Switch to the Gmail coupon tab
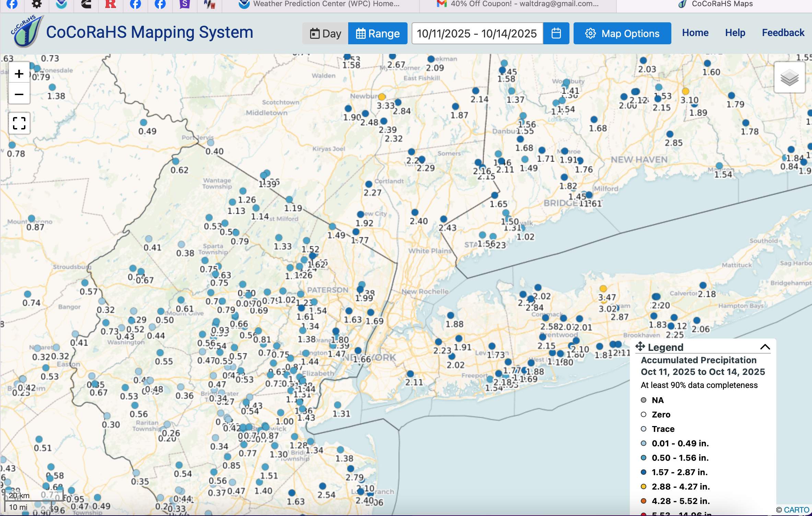The image size is (812, 516). (518, 4)
